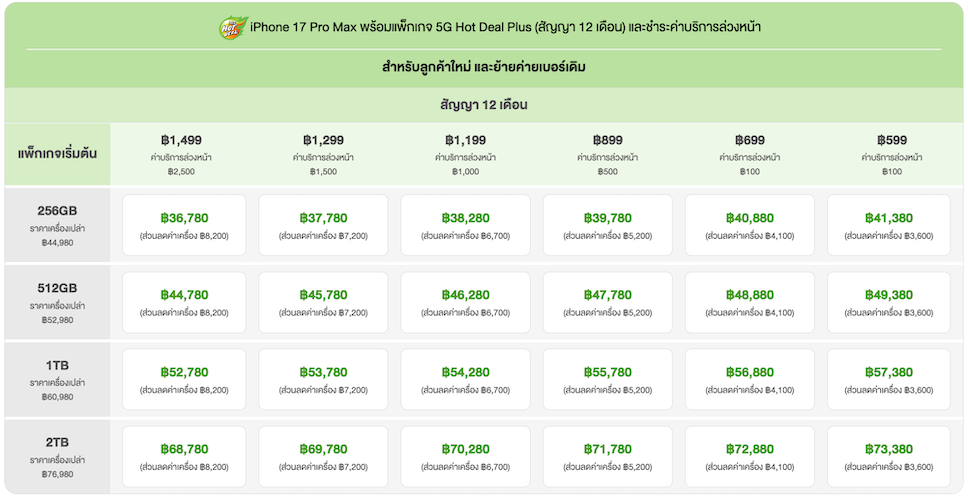Viewport: 968px width, 498px height.
Task: Pick the ฿46,280 price card
Action: click(x=465, y=302)
